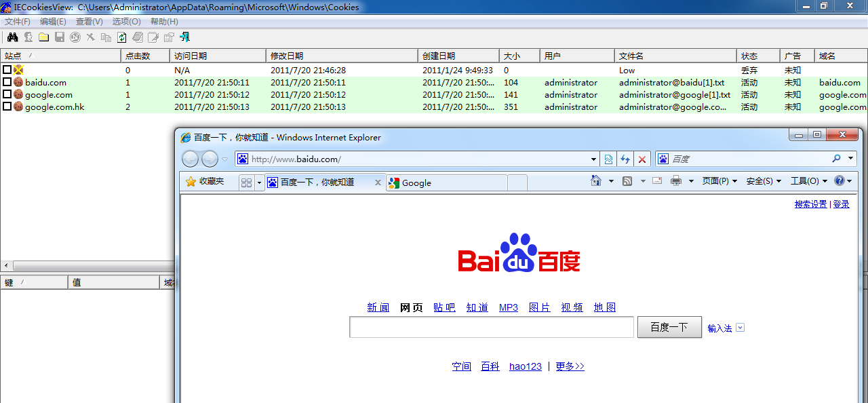This screenshot has height=403, width=868.
Task: Click the hao123 link
Action: [526, 366]
